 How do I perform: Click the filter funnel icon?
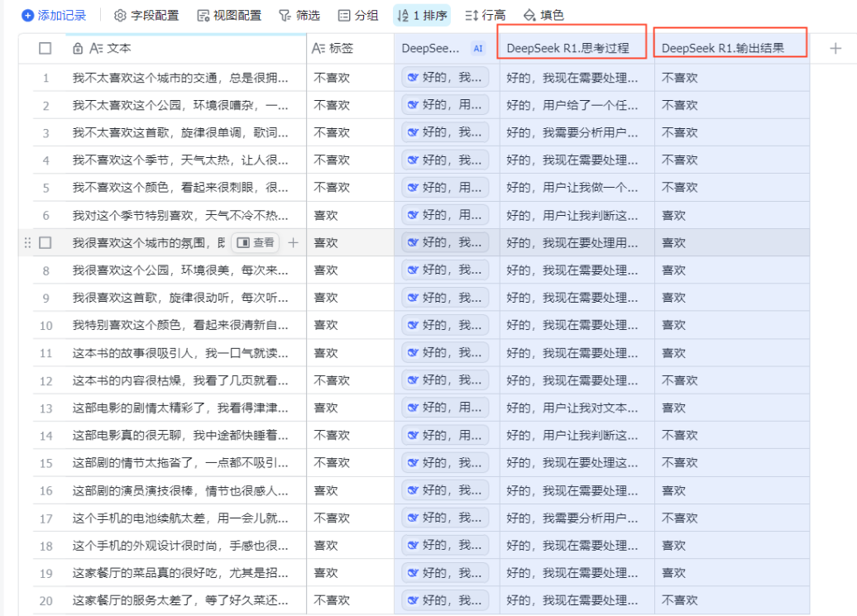tap(285, 15)
